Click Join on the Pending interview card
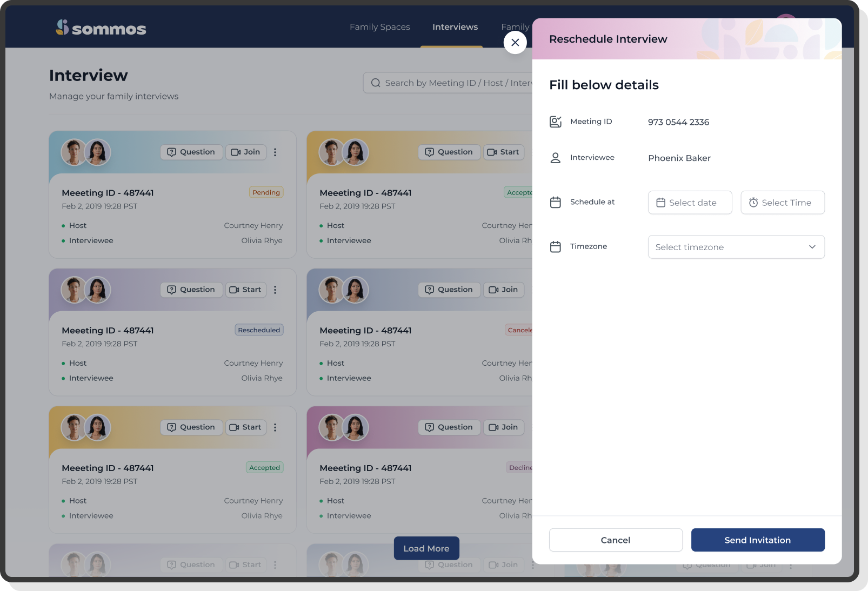This screenshot has width=868, height=591. pos(246,152)
